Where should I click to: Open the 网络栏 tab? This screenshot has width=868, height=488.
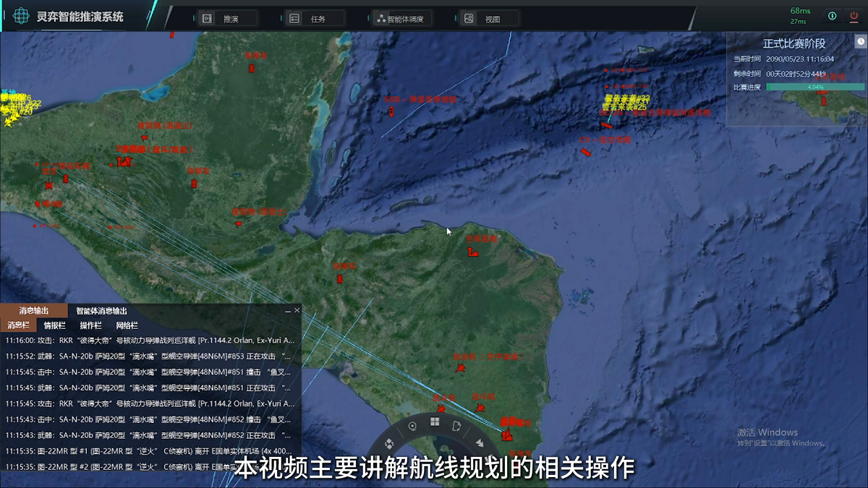point(127,325)
